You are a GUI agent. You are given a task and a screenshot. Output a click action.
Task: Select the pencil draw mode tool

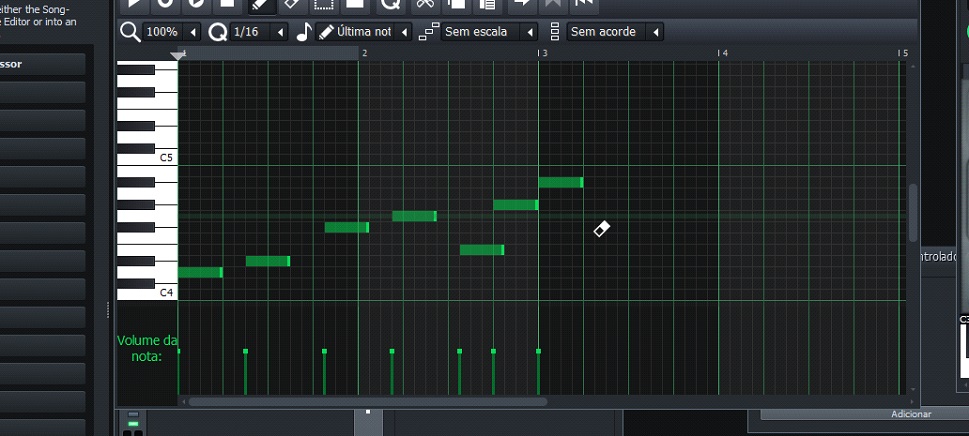click(x=259, y=4)
